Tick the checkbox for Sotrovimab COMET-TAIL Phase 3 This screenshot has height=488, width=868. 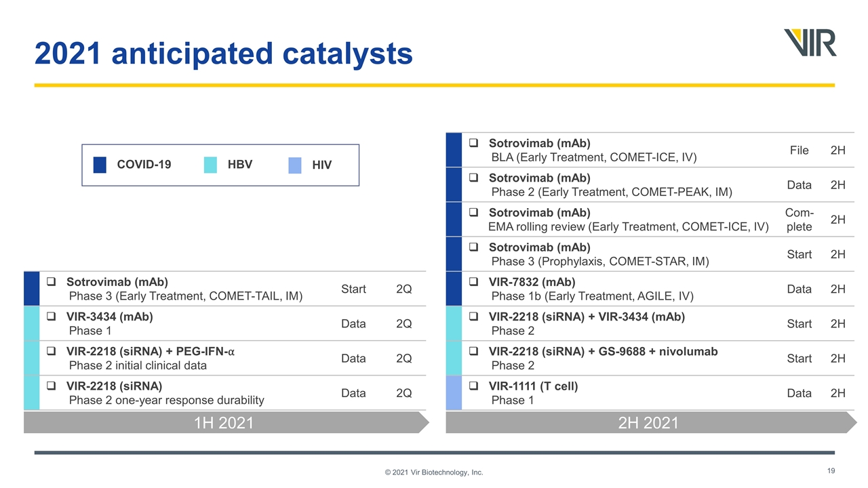click(x=52, y=282)
